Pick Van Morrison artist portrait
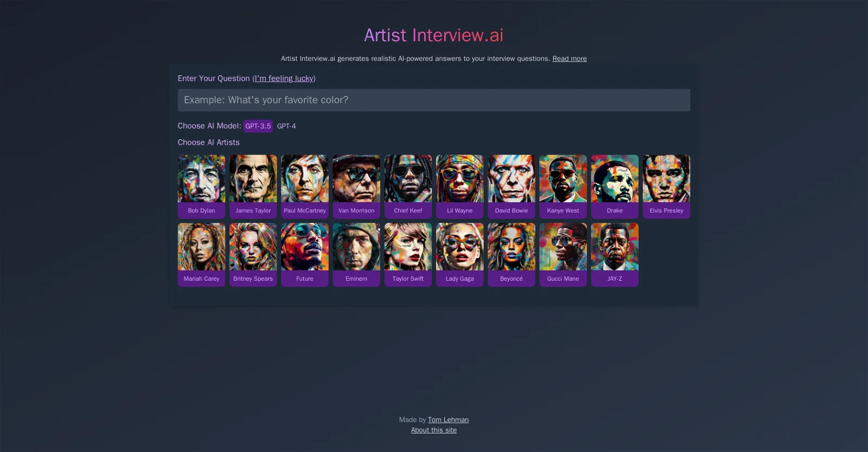This screenshot has width=868, height=452. pyautogui.click(x=356, y=179)
